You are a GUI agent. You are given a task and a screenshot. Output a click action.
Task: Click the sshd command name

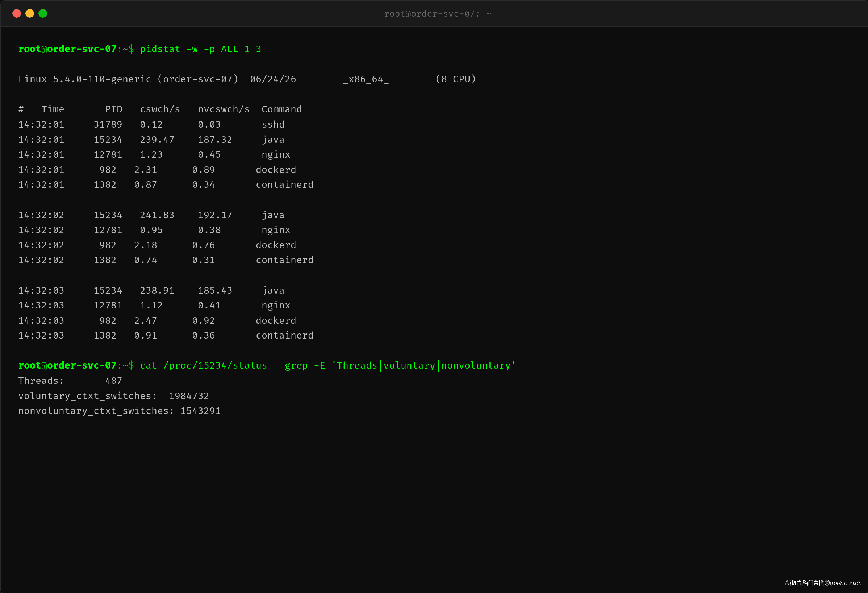pyautogui.click(x=273, y=124)
